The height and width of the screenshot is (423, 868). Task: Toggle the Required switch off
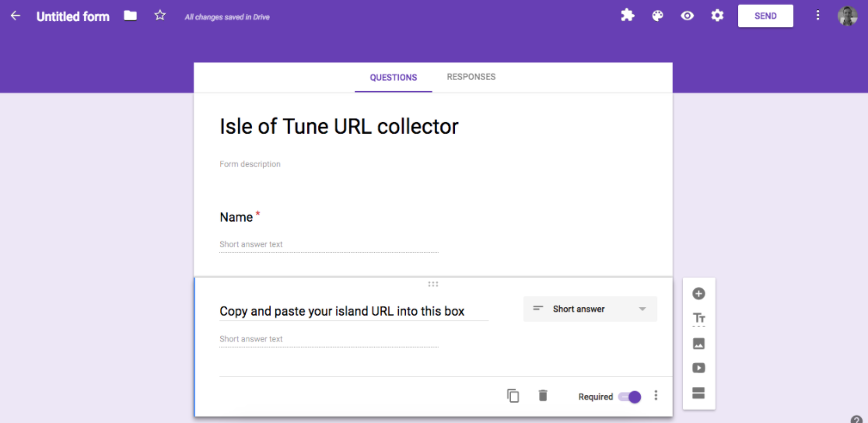[629, 397]
